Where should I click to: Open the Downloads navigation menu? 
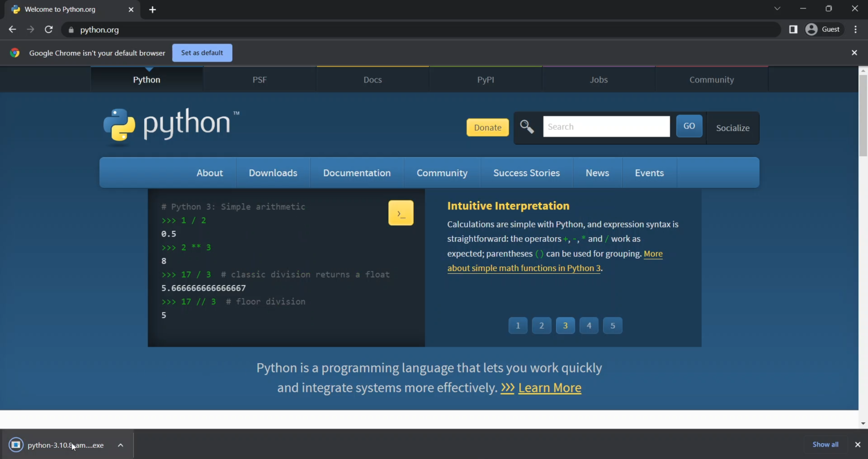[x=273, y=173]
